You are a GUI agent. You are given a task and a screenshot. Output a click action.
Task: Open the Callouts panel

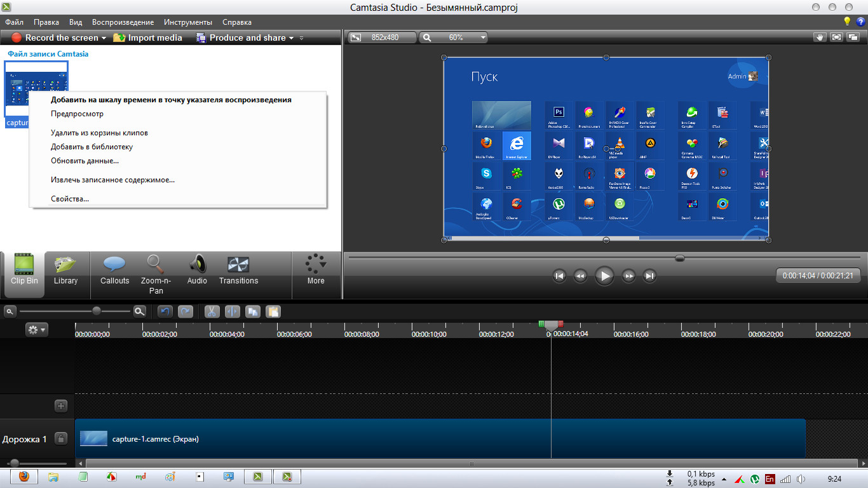(x=114, y=270)
